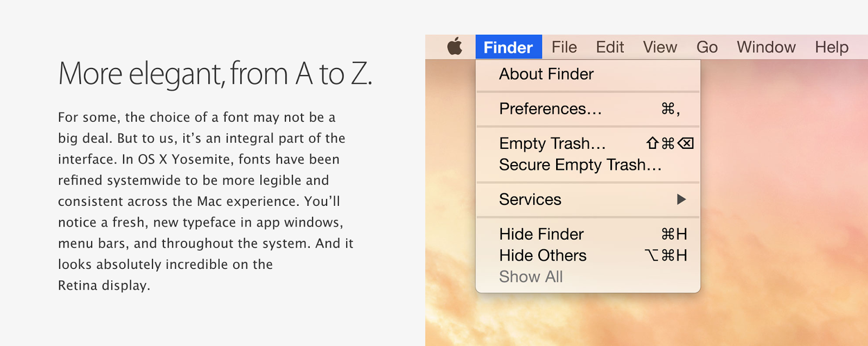The image size is (868, 346).
Task: Choose Secure Empty Trash…
Action: (x=588, y=165)
